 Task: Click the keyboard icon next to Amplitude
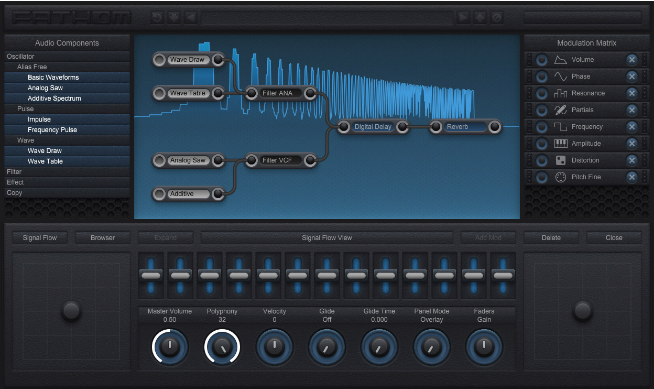[x=560, y=143]
